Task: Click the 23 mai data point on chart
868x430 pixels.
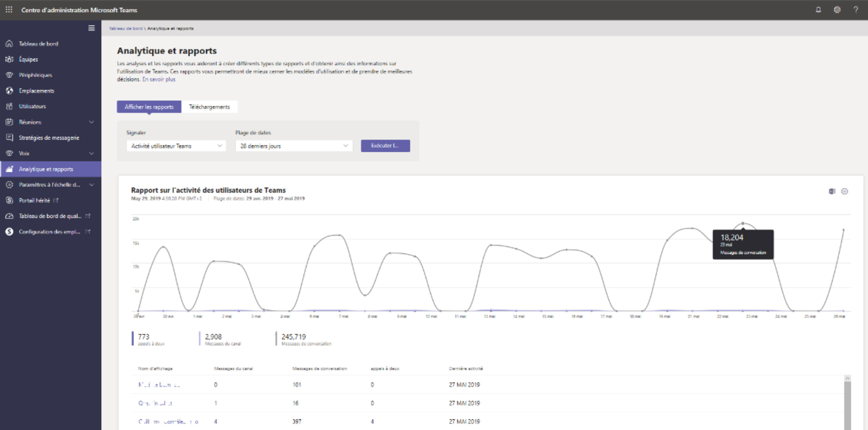Action: [743, 224]
